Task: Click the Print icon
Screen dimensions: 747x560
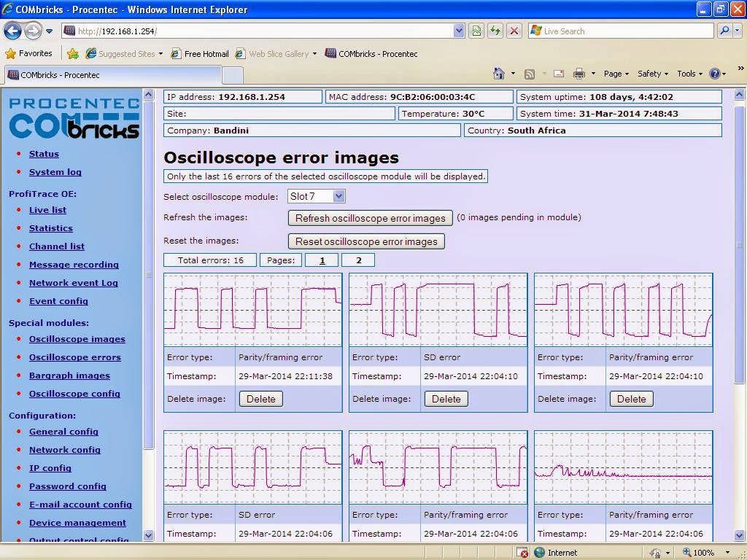Action: tap(578, 74)
